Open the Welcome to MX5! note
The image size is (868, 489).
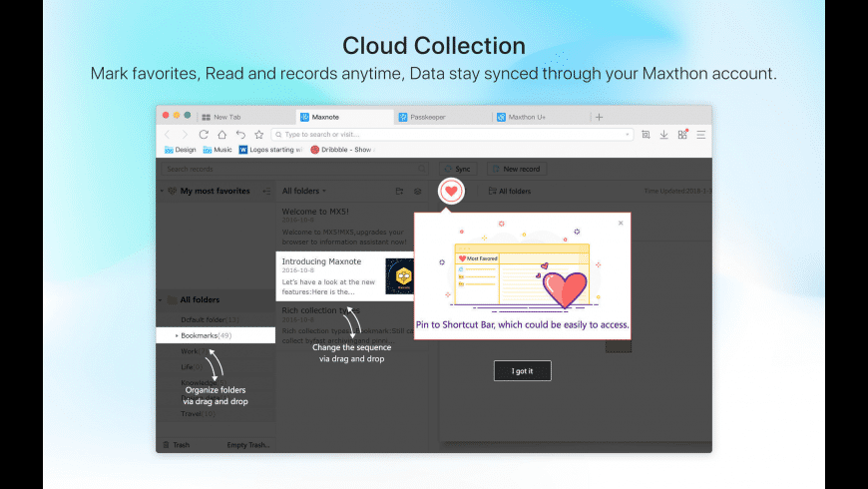345,227
